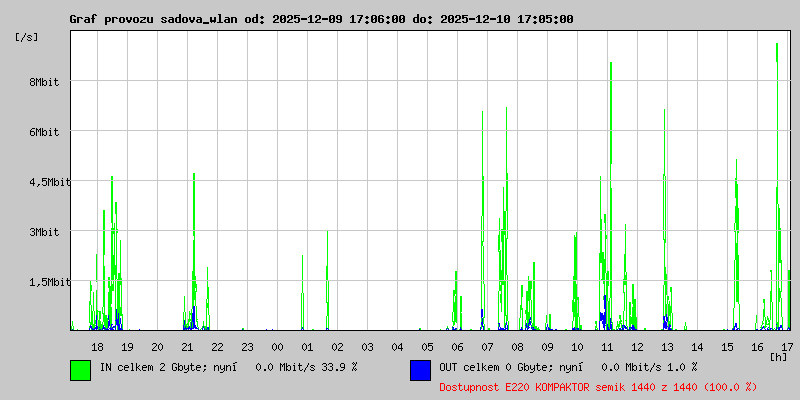Click the 8Mbit y-axis label
The height and width of the screenshot is (400, 800).
pos(44,82)
